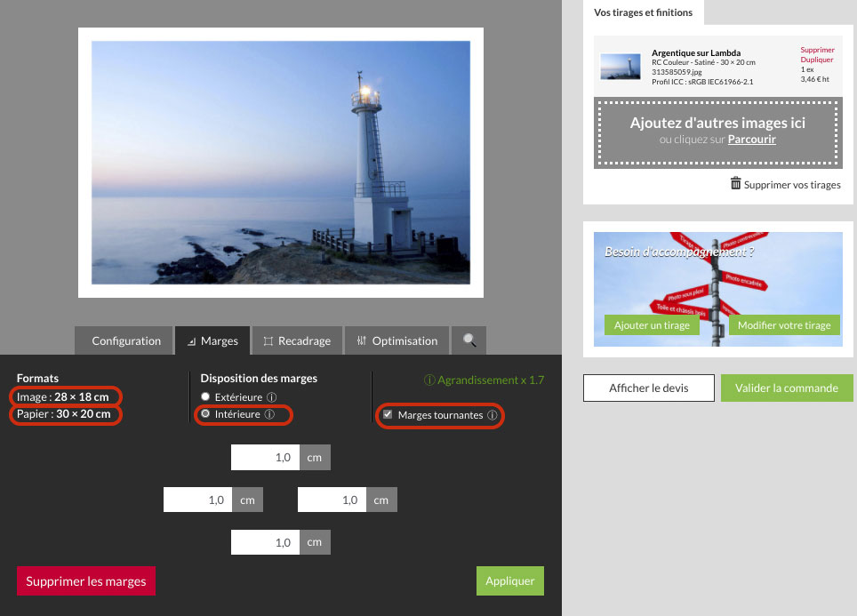857x616 pixels.
Task: Toggle the Marges tournantes checkbox
Action: click(387, 415)
